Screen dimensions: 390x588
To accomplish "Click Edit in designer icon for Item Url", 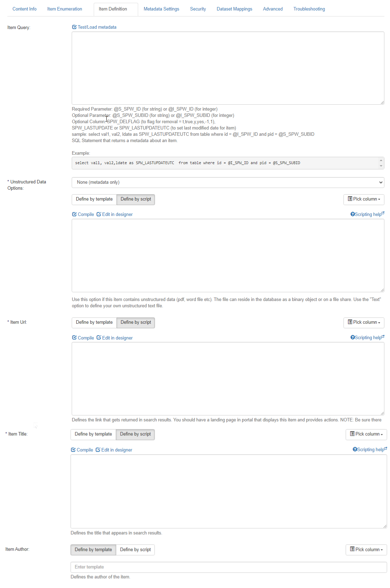I will pos(99,337).
